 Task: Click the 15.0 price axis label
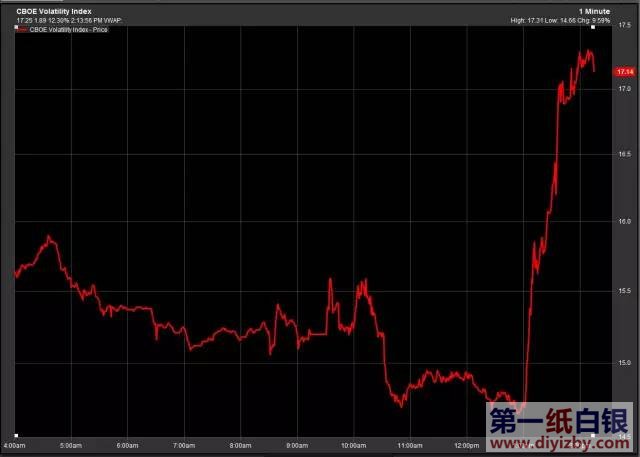coord(623,363)
